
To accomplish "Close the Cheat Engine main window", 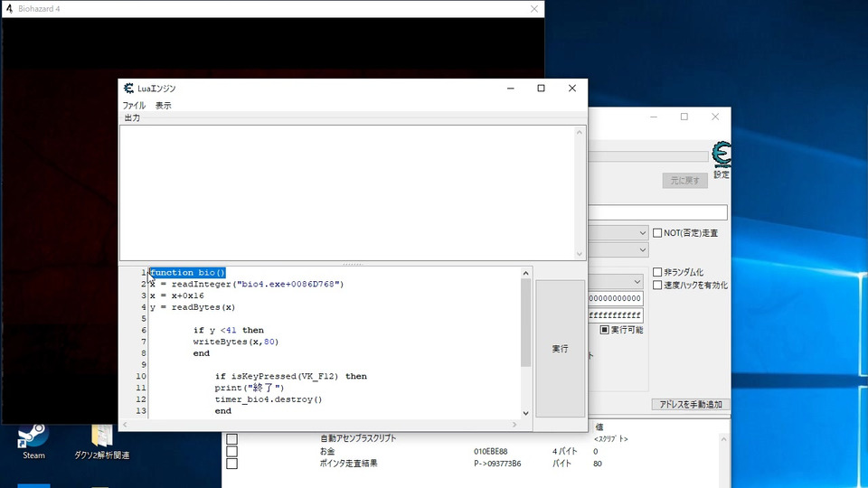I will [715, 117].
